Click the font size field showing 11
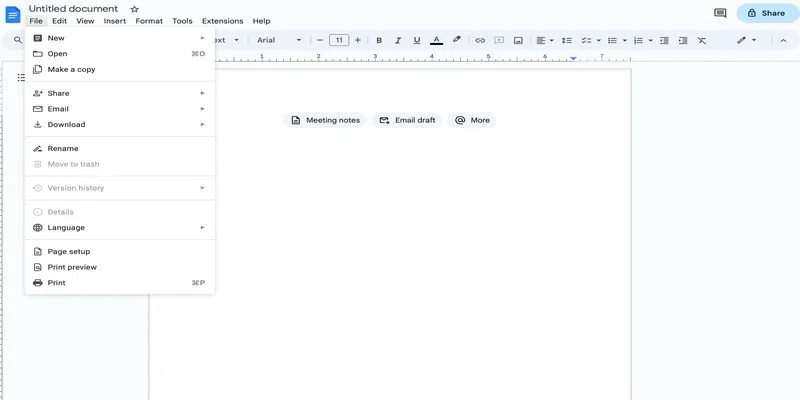This screenshot has width=800, height=400. (339, 40)
